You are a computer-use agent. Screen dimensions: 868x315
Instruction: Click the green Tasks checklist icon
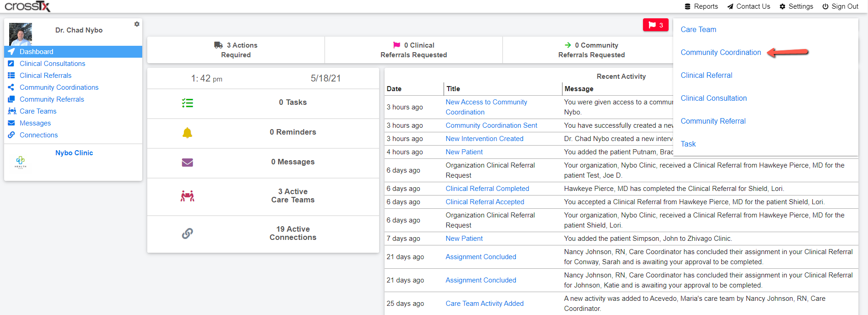tap(188, 103)
